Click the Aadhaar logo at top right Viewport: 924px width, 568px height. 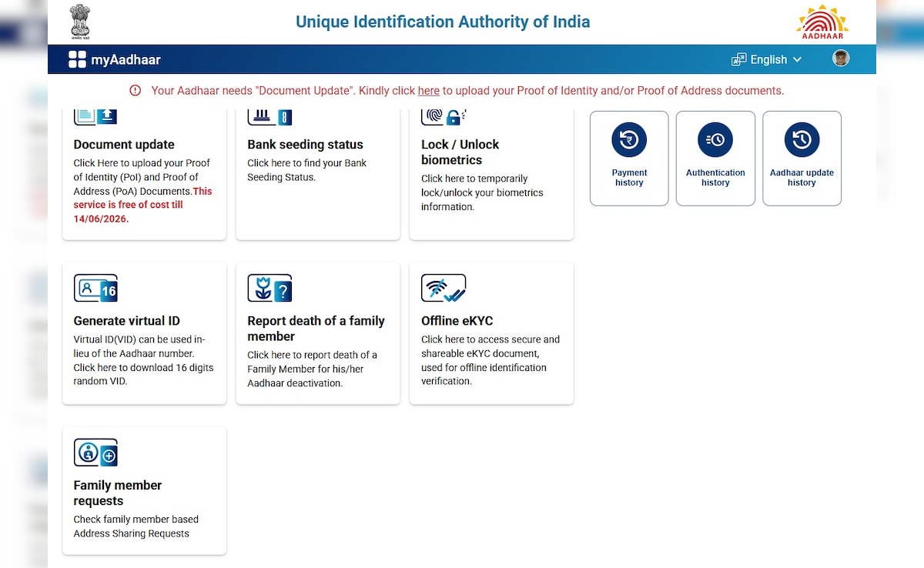point(822,22)
